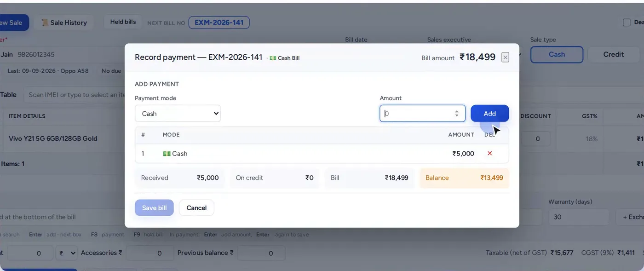Open the Payment mode dropdown
The width and height of the screenshot is (644, 271).
[x=178, y=114]
